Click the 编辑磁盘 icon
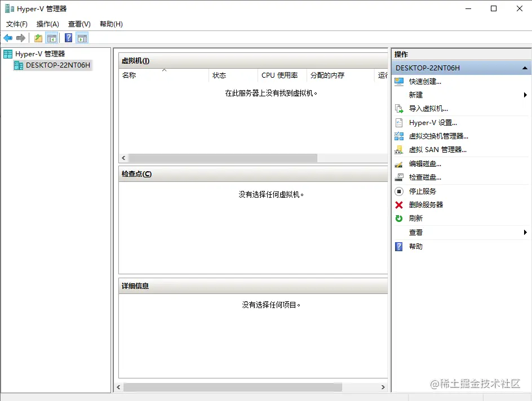 tap(399, 164)
